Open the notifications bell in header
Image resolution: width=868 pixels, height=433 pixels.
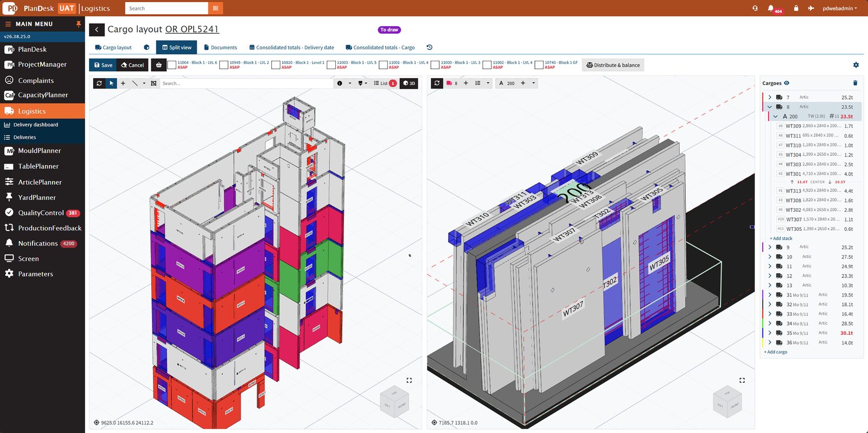point(770,8)
